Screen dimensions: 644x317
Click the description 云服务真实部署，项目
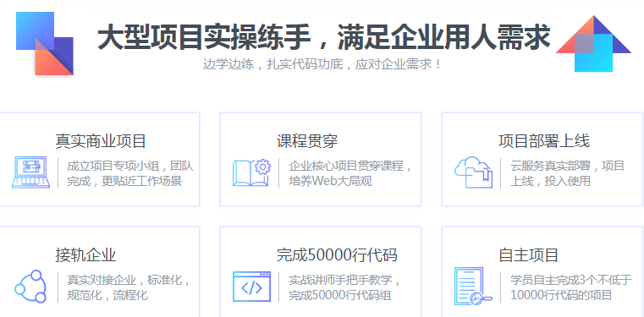coord(567,167)
